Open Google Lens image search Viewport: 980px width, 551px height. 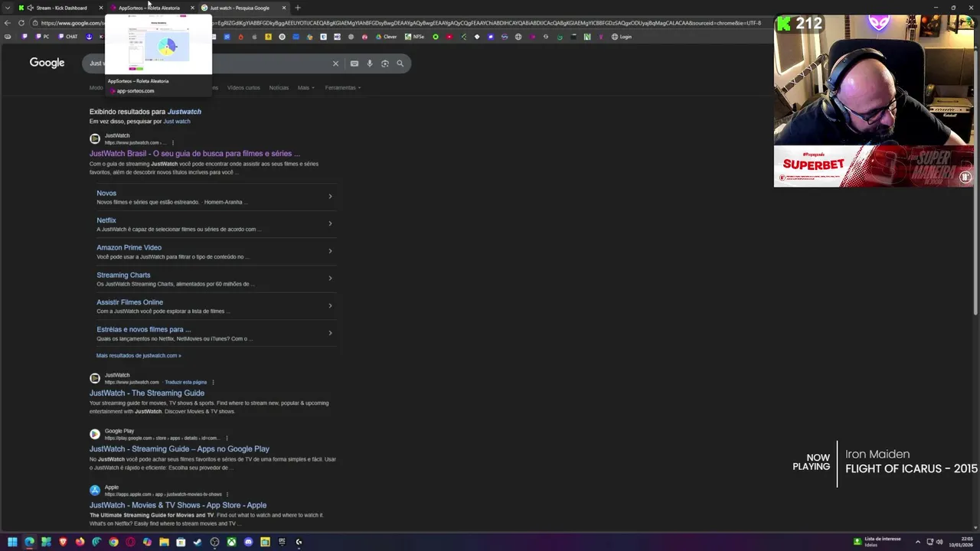pos(385,64)
